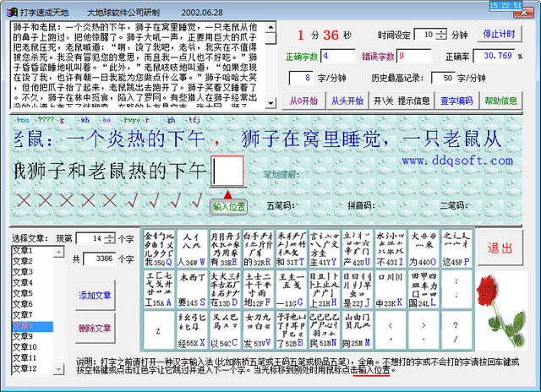Click the S key tile for 要
The height and width of the screenshot is (392, 541).
192,289
